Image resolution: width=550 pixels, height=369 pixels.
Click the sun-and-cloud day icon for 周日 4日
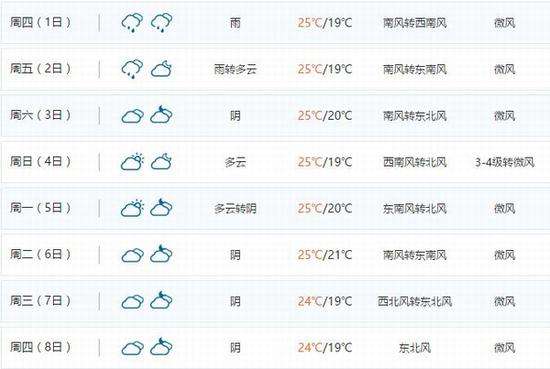coord(133,162)
